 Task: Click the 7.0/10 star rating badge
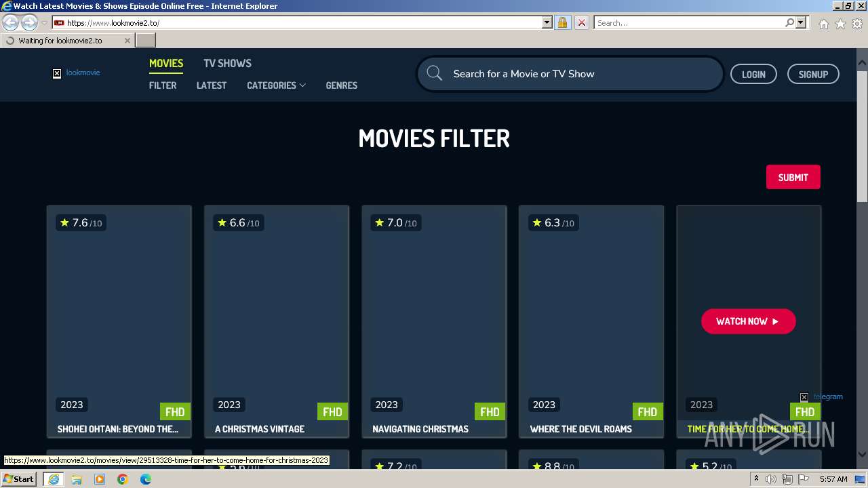[x=395, y=223]
